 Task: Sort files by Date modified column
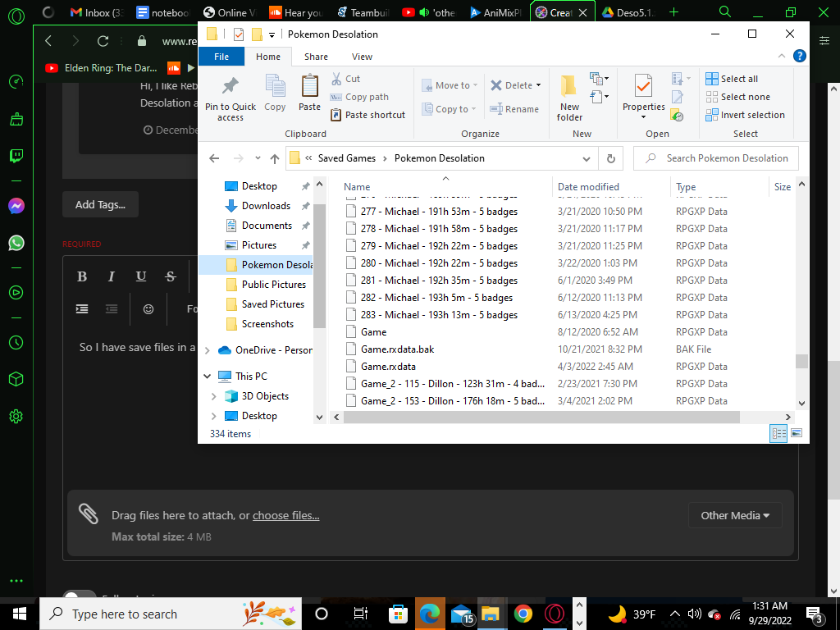(588, 186)
